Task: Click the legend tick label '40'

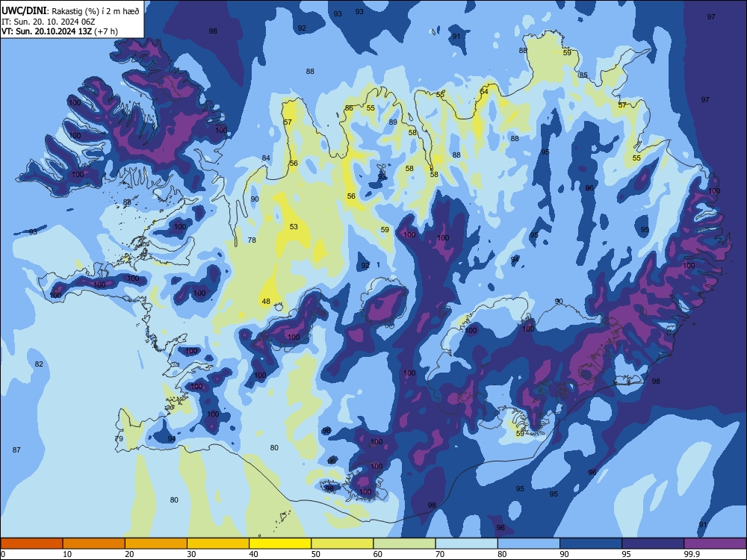Action: coord(253,554)
